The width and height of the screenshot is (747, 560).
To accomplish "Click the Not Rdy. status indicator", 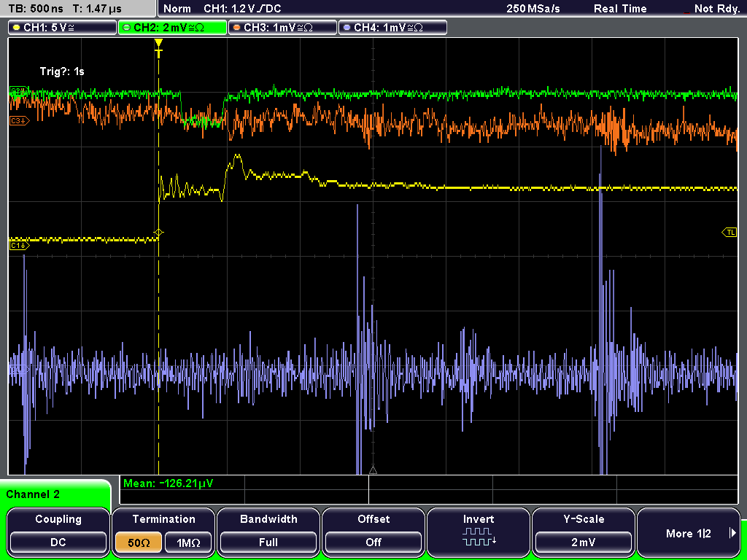I will (716, 9).
